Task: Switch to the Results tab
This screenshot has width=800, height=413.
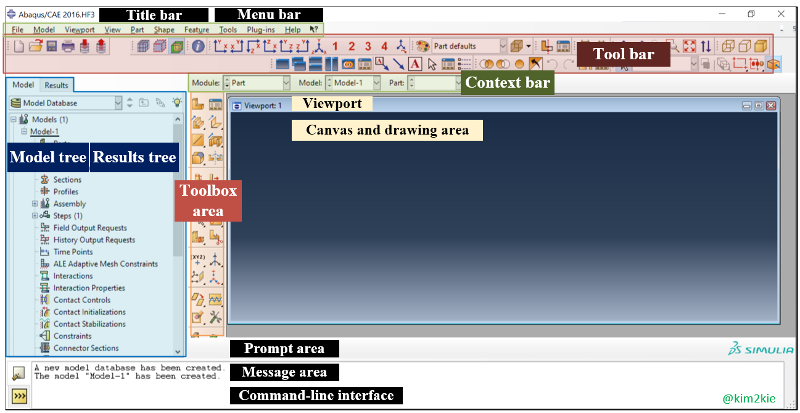Action: tap(56, 85)
